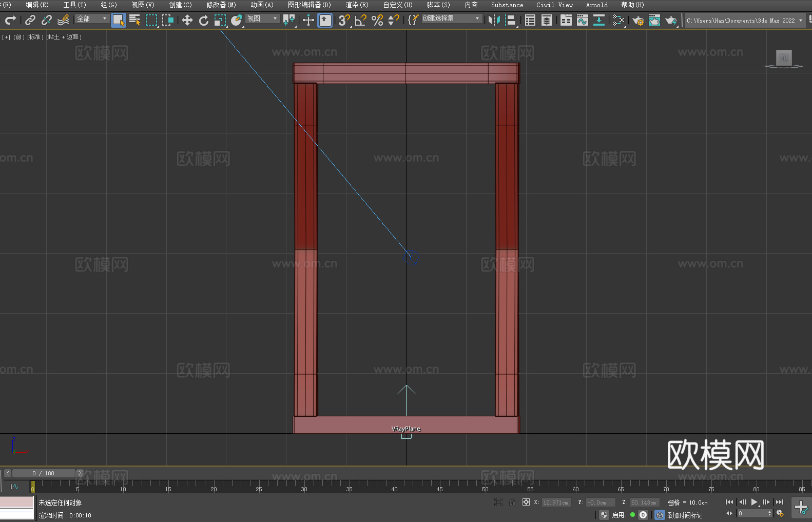Toggle the Ribbon icon
The height and width of the screenshot is (522, 812).
coord(566,20)
